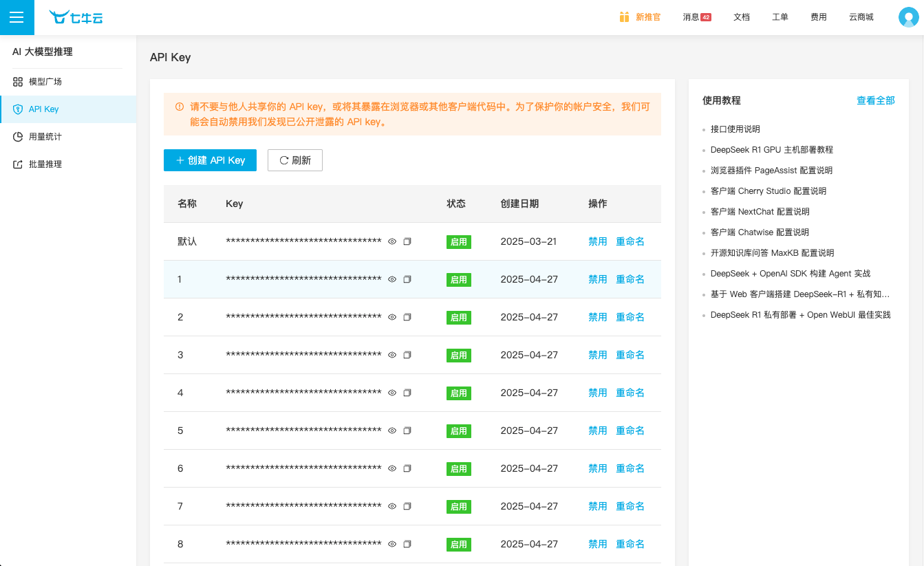This screenshot has height=566, width=924.
Task: Rename key 2 via 重命名
Action: tap(630, 317)
